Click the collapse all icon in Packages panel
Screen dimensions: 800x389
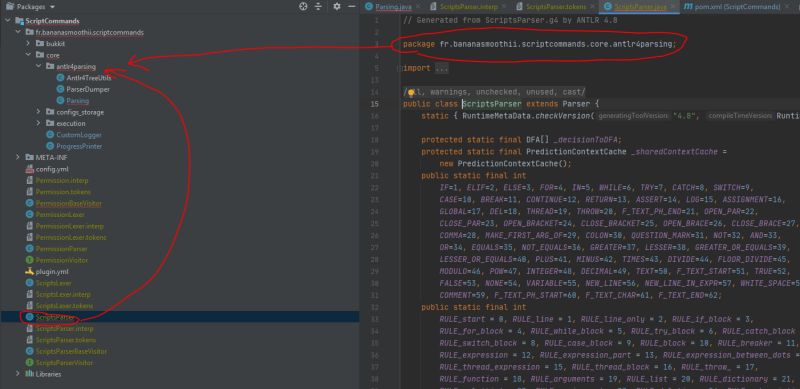click(x=318, y=7)
